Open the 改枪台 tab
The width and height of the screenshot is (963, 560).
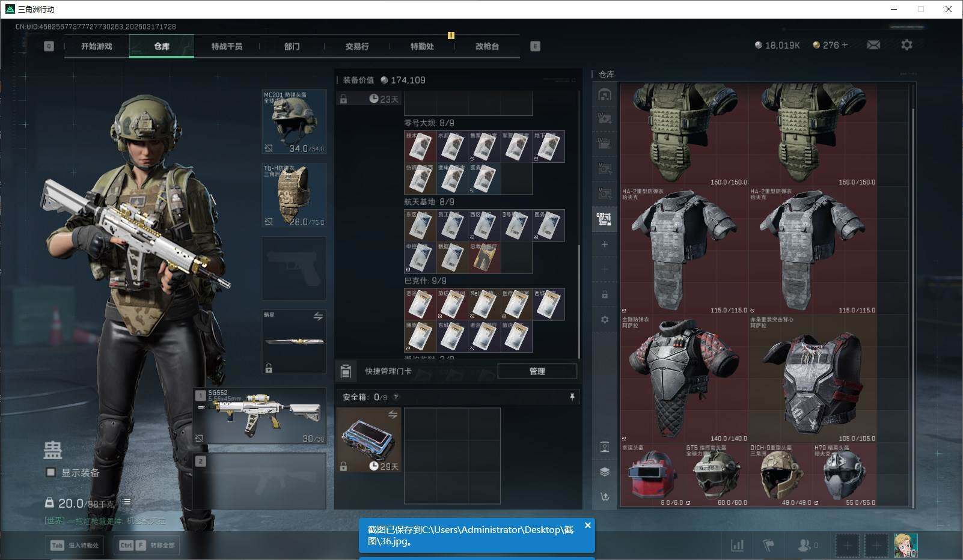pos(487,46)
